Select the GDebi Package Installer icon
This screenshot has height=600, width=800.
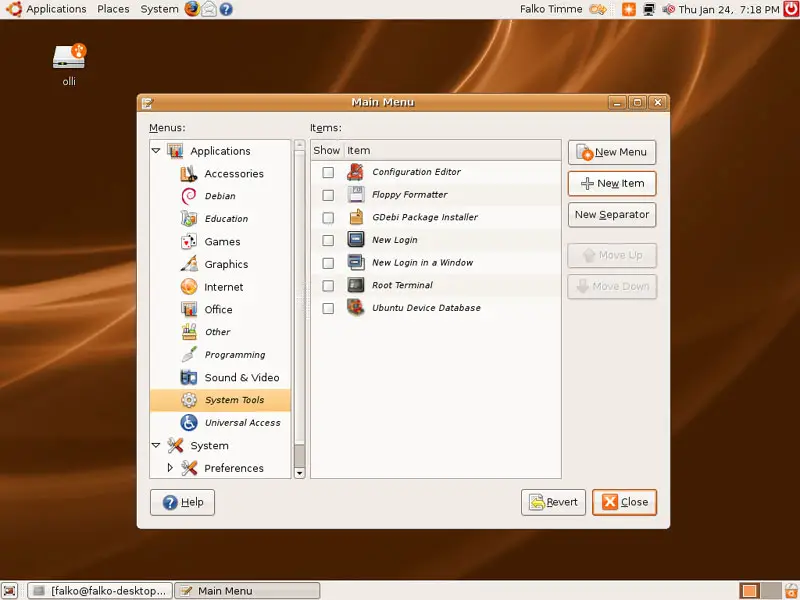(355, 217)
